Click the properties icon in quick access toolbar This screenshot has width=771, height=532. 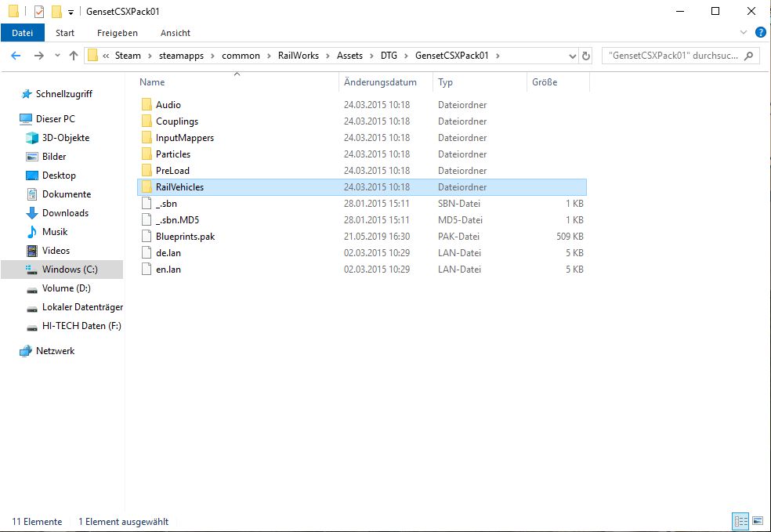coord(39,11)
